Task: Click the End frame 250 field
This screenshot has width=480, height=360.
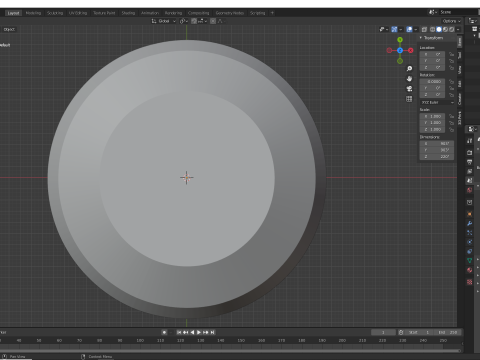Action: tap(448, 332)
